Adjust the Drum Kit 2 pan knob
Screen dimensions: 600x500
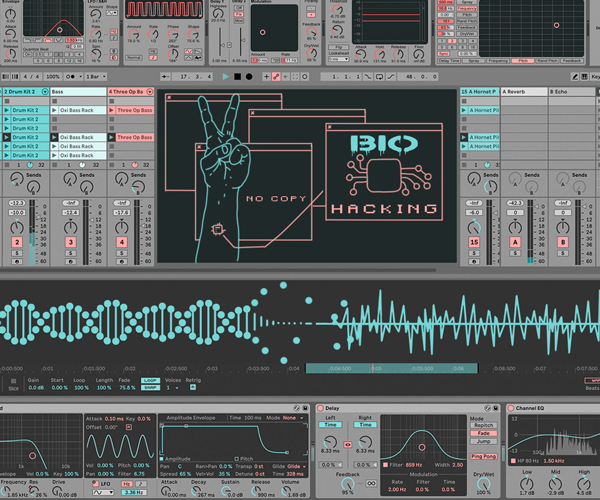click(x=16, y=227)
